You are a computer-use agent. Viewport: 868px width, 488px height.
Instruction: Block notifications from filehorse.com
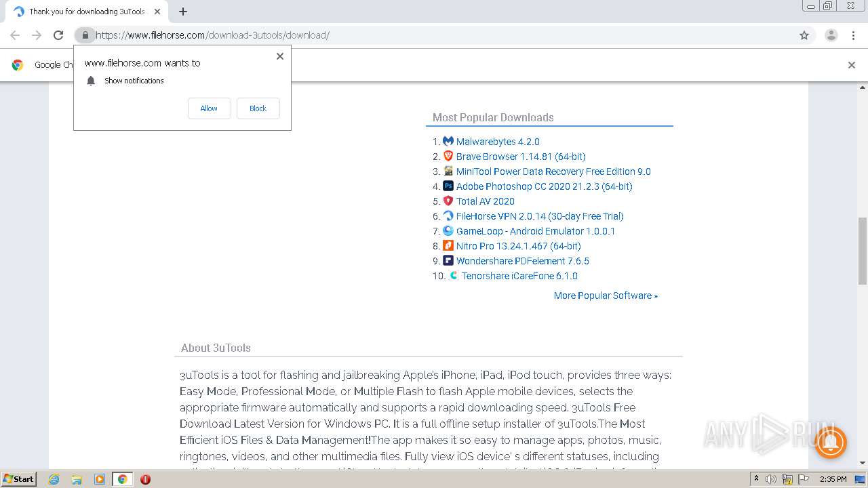coord(258,108)
